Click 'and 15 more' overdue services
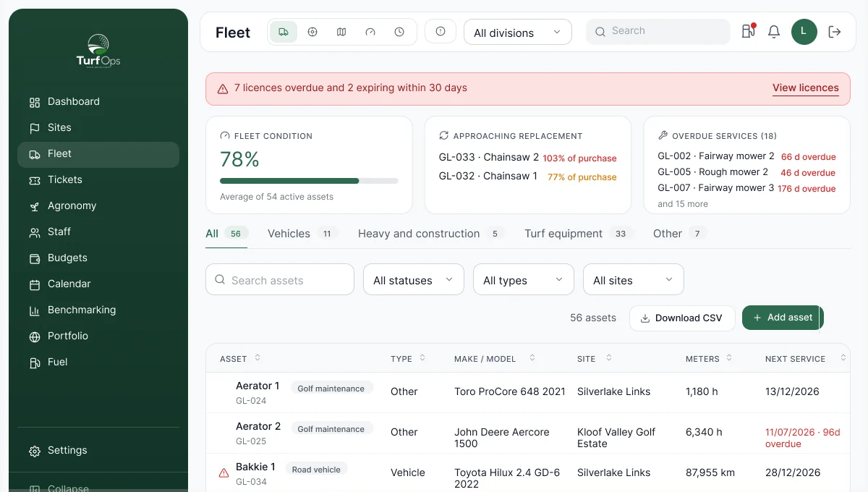Viewport: 868px width, 492px height. tap(683, 204)
